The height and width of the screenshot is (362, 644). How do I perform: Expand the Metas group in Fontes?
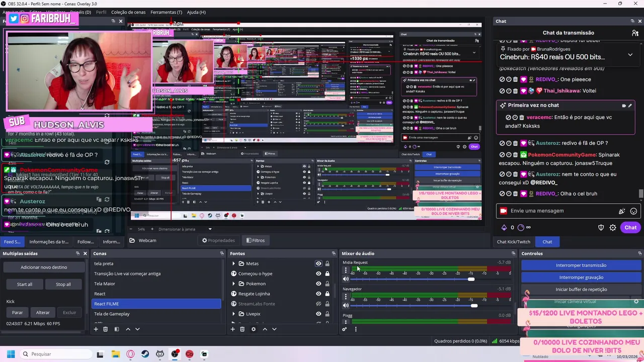233,263
